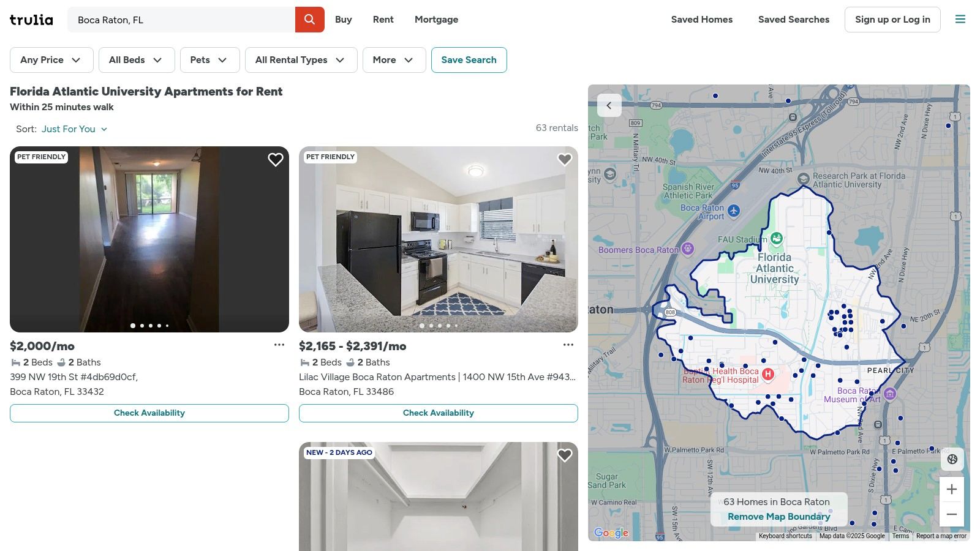Expand the More filters dropdown
The image size is (980, 551).
(x=394, y=60)
